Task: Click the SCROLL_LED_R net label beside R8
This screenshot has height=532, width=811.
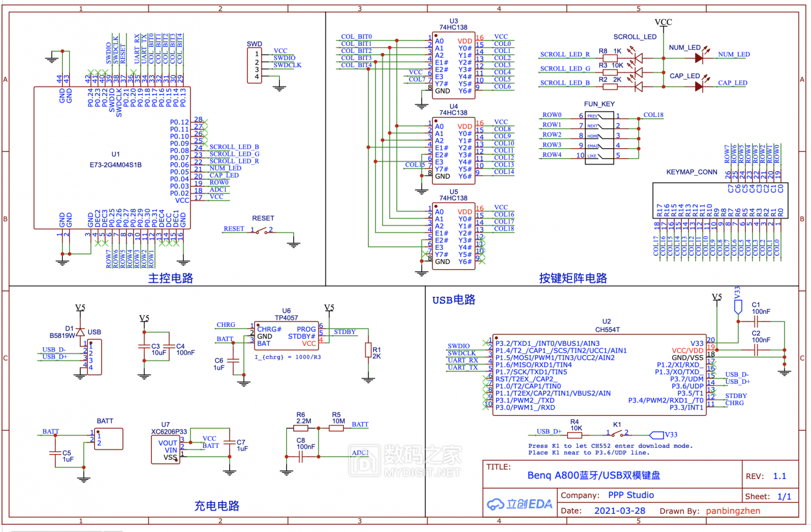Action: tap(565, 54)
